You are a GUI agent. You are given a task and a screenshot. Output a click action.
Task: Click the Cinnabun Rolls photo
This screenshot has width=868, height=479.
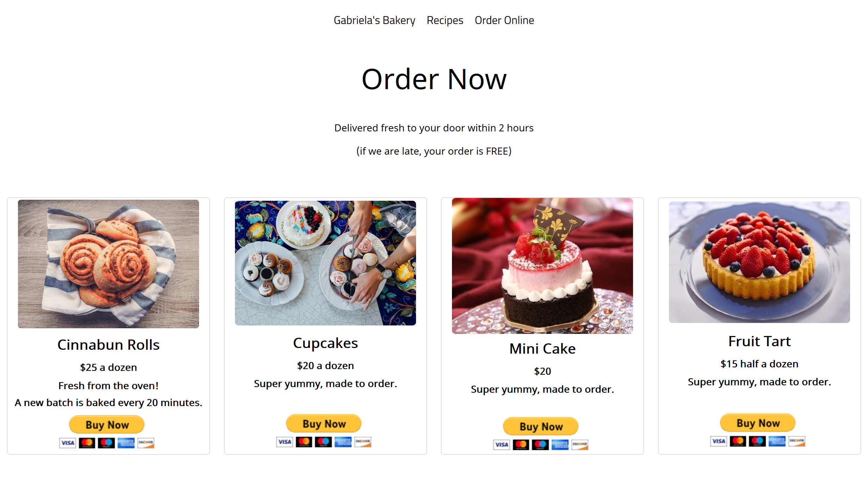click(x=108, y=264)
